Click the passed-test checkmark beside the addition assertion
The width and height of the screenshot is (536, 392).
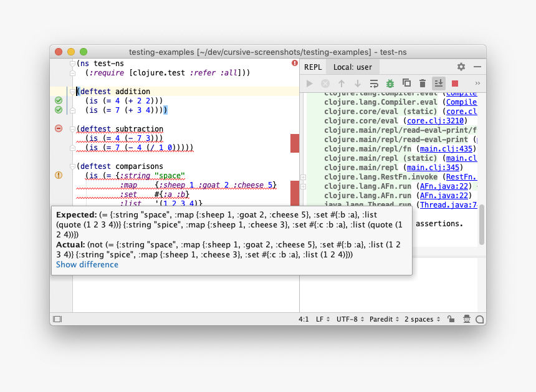pyautogui.click(x=59, y=100)
